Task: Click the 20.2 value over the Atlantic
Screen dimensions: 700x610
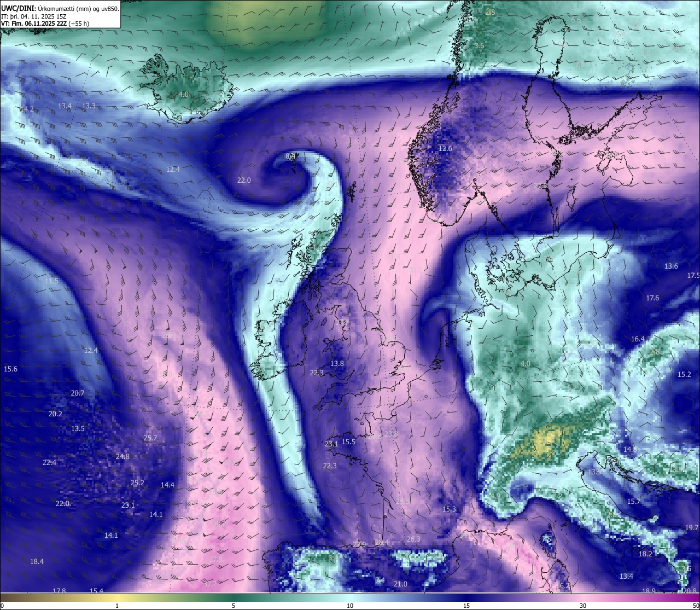Action: [x=55, y=414]
